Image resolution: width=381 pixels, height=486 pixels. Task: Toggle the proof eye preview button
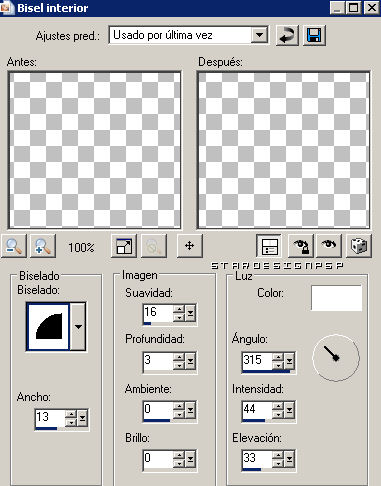point(329,246)
